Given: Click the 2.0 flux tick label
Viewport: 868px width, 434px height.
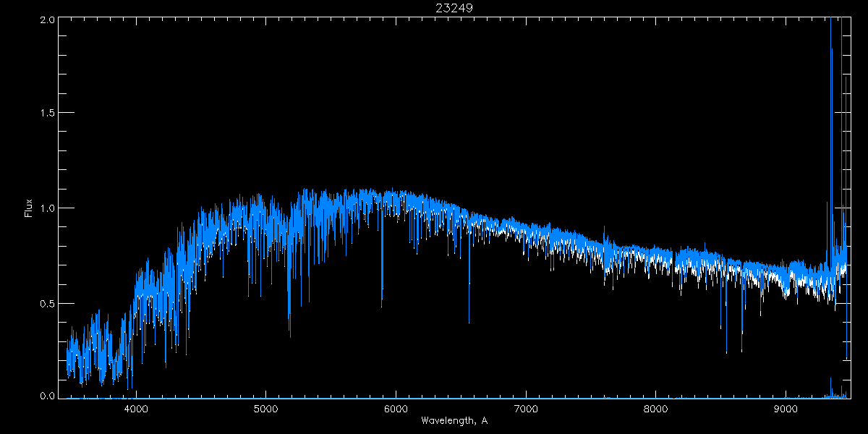Looking at the screenshot, I should tap(46, 20).
